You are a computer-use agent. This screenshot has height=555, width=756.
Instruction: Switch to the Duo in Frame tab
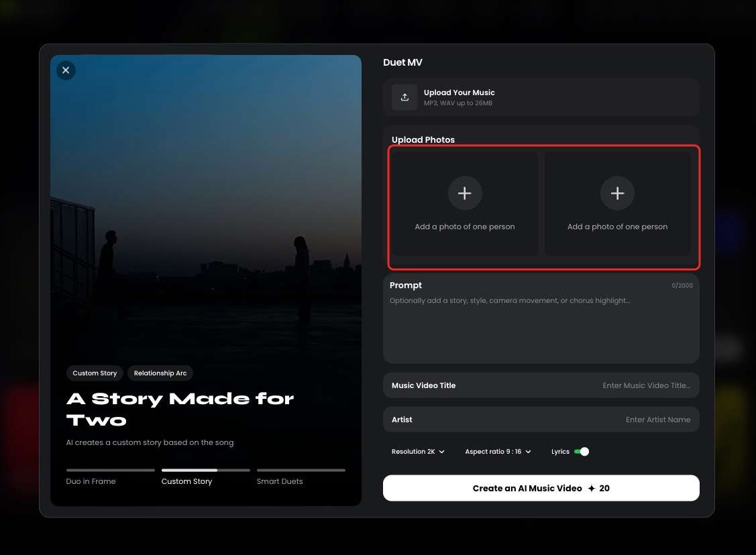[x=91, y=481]
